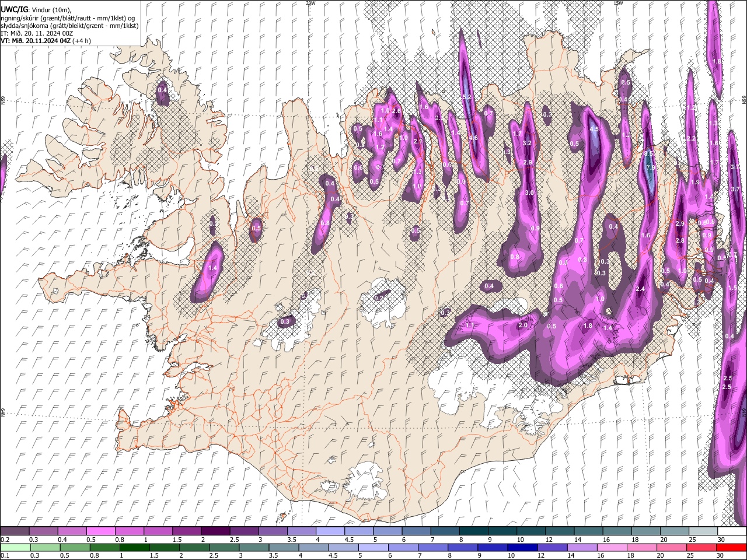Click the navy blue swatch above lower-scale 10

coord(522,548)
